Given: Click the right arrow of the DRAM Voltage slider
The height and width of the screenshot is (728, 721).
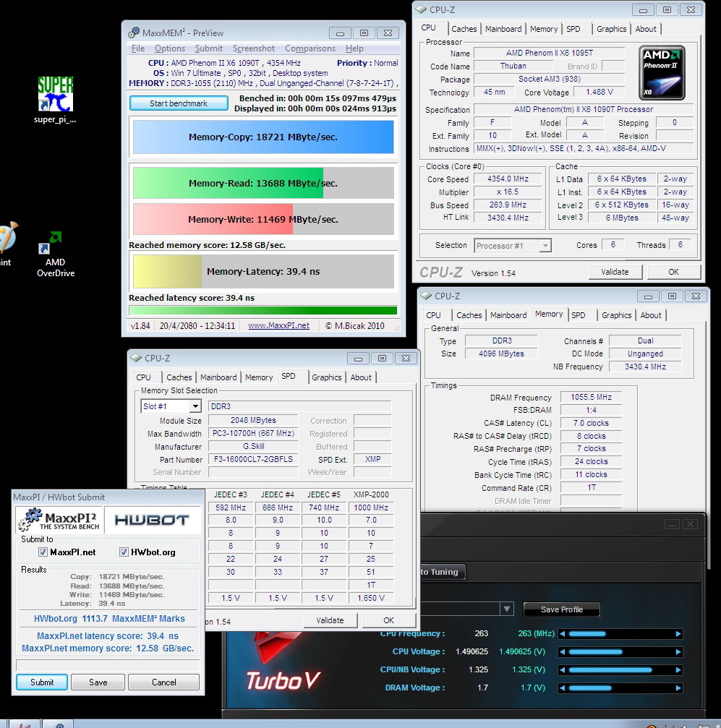Looking at the screenshot, I should point(678,688).
